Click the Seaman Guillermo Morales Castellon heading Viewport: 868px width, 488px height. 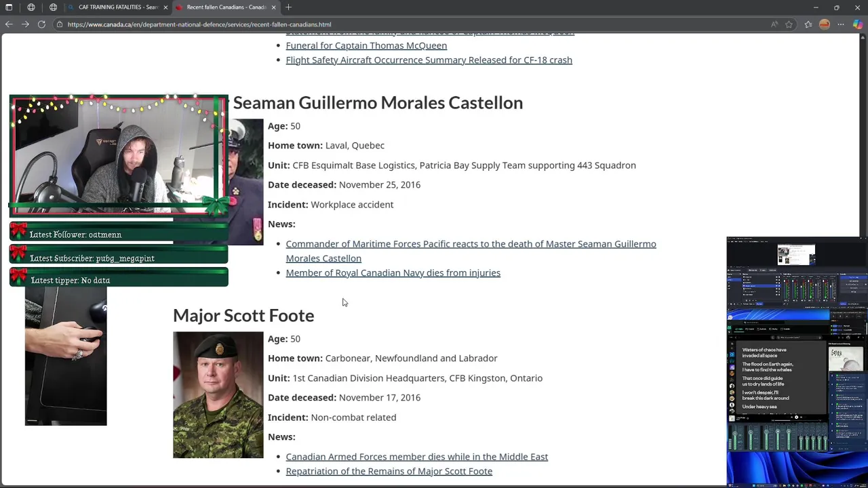click(378, 102)
